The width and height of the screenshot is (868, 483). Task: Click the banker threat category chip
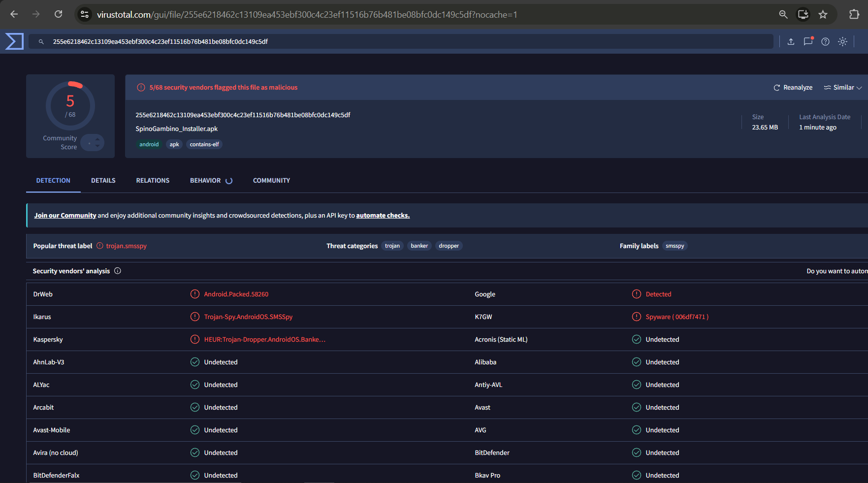[x=419, y=246]
